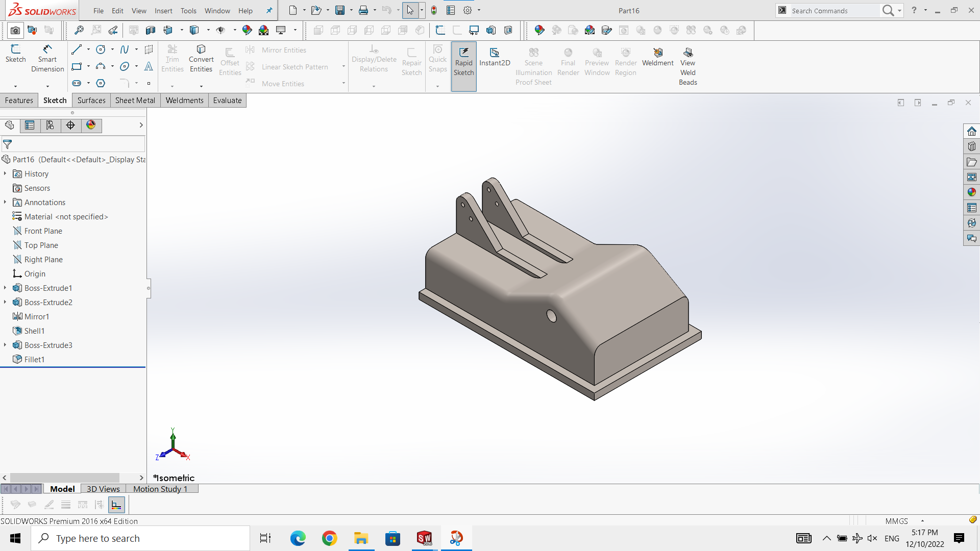Open the 3D Views tab

tap(103, 489)
